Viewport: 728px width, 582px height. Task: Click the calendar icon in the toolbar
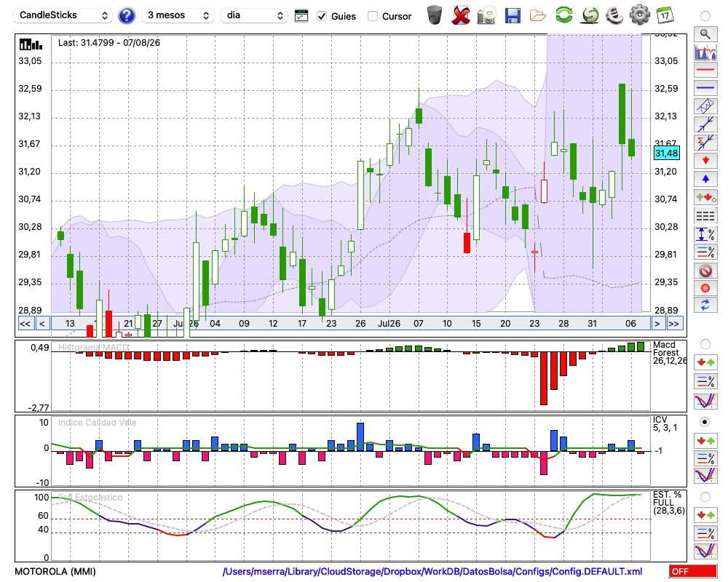(x=665, y=15)
